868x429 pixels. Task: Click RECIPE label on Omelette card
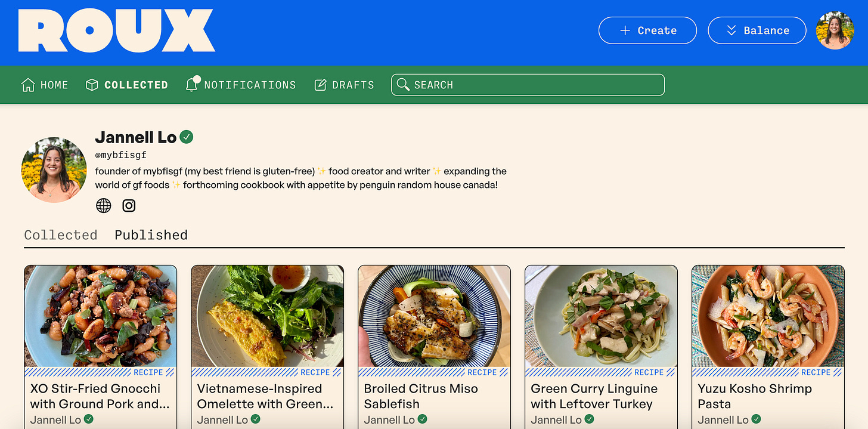point(315,372)
